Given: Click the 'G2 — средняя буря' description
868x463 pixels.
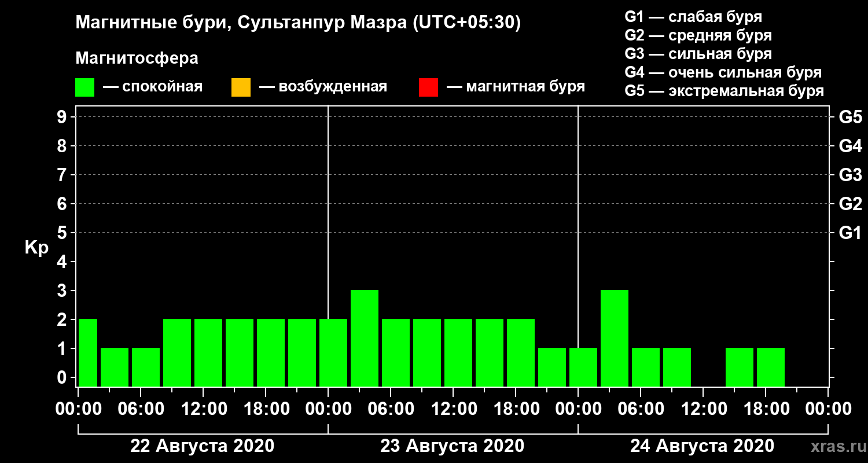Looking at the screenshot, I should (x=698, y=35).
